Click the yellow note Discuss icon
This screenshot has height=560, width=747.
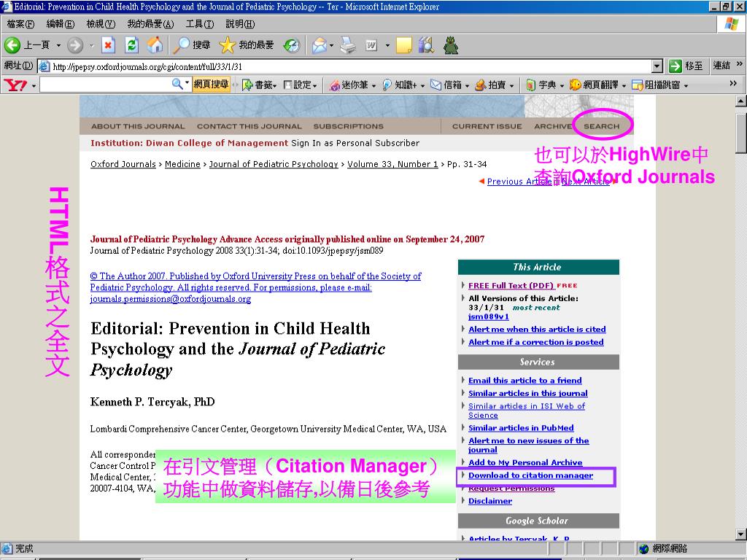click(403, 45)
